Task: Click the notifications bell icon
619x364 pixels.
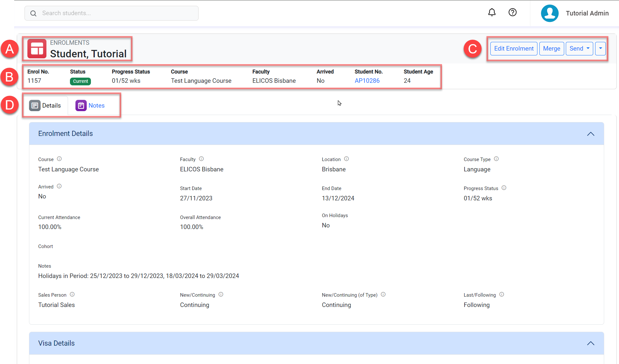Action: pos(492,13)
